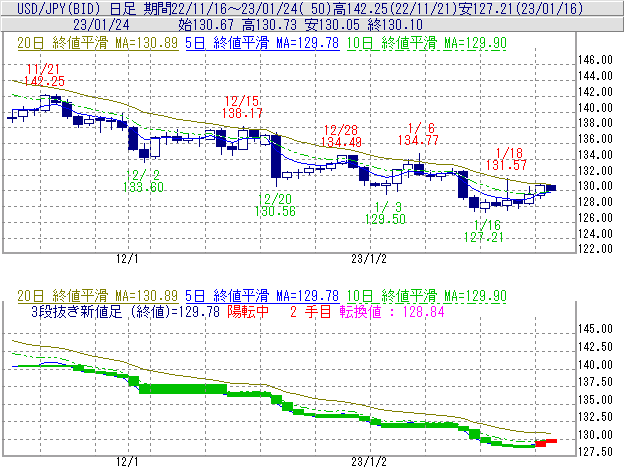Click the 1/6 134.77 high marker
This screenshot has height=475, width=624.
[x=418, y=134]
